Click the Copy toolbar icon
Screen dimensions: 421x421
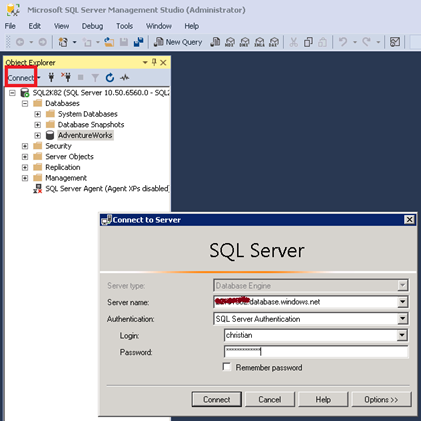tap(308, 42)
